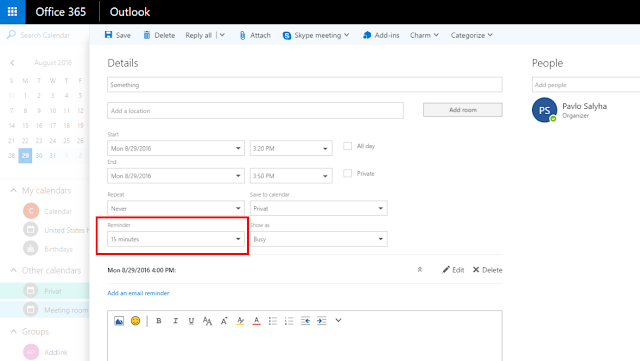The width and height of the screenshot is (640, 361).
Task: Click the Save disk icon
Action: [x=108, y=35]
